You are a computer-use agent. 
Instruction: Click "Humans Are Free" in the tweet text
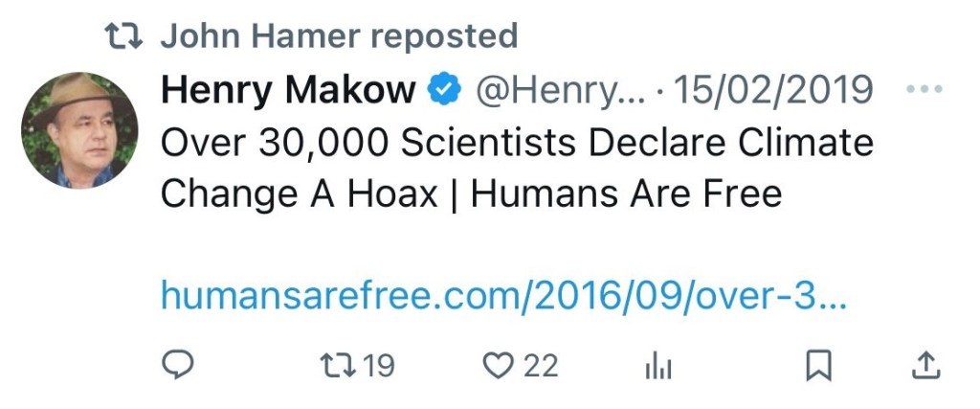(627, 194)
